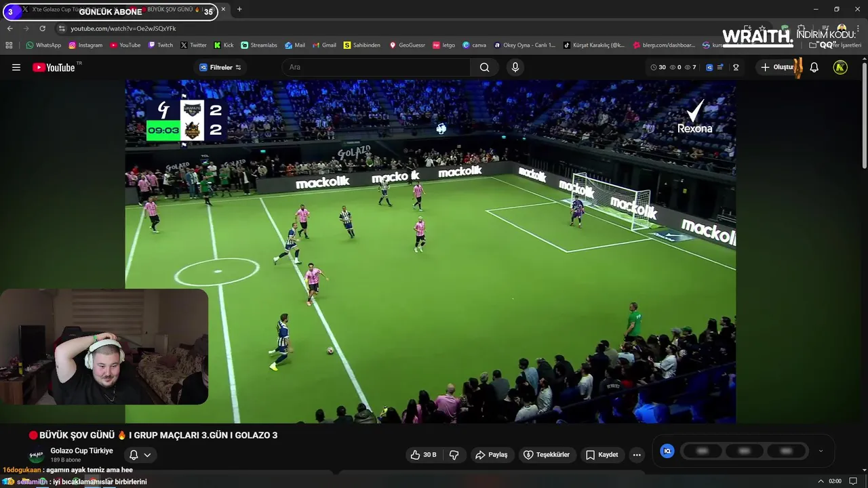The height and width of the screenshot is (488, 868).
Task: Open Golazo Cup Türkiye channel name
Action: click(81, 451)
